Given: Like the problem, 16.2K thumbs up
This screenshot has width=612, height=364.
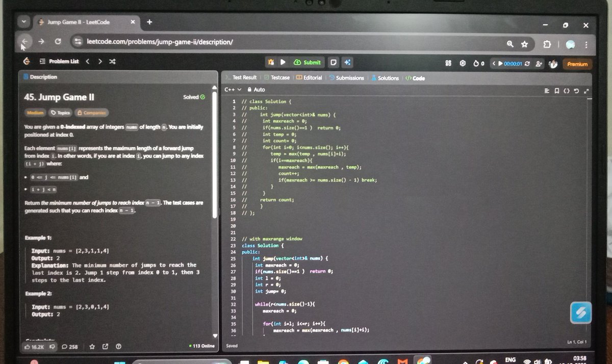Looking at the screenshot, I should (35, 347).
